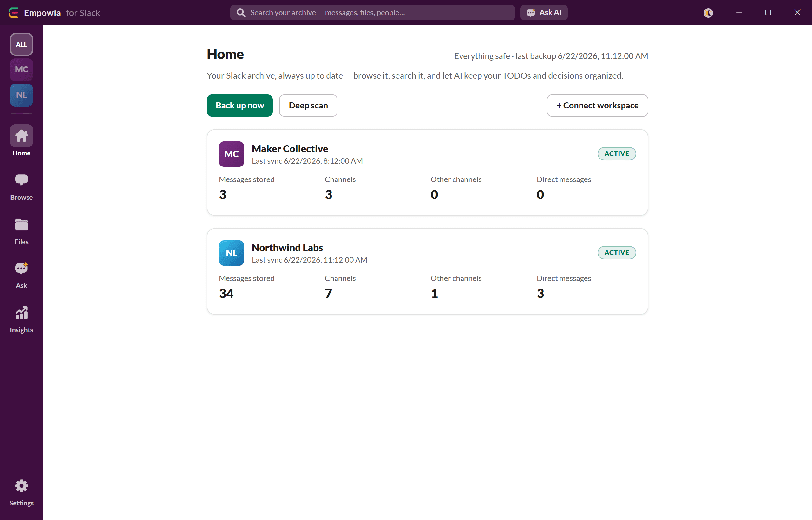Click ACTIVE badge on Maker Collective
Screen dimensions: 812x520
[617, 154]
